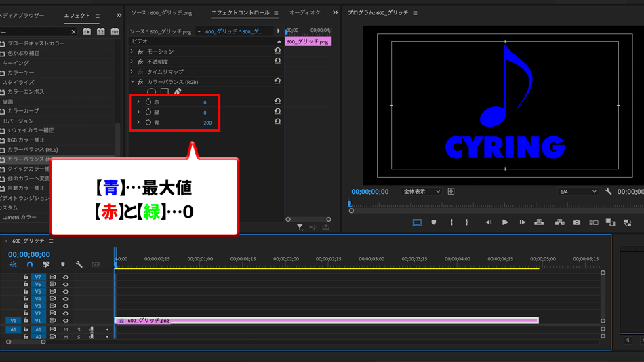Select the free draw bezier pen mask
Viewport: 644px width, 362px height.
pos(178,92)
